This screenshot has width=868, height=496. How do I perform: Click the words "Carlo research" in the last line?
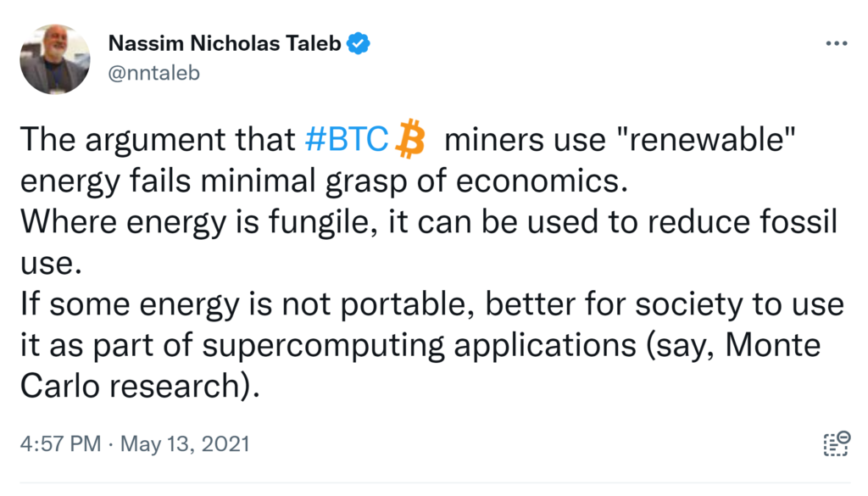click(137, 387)
